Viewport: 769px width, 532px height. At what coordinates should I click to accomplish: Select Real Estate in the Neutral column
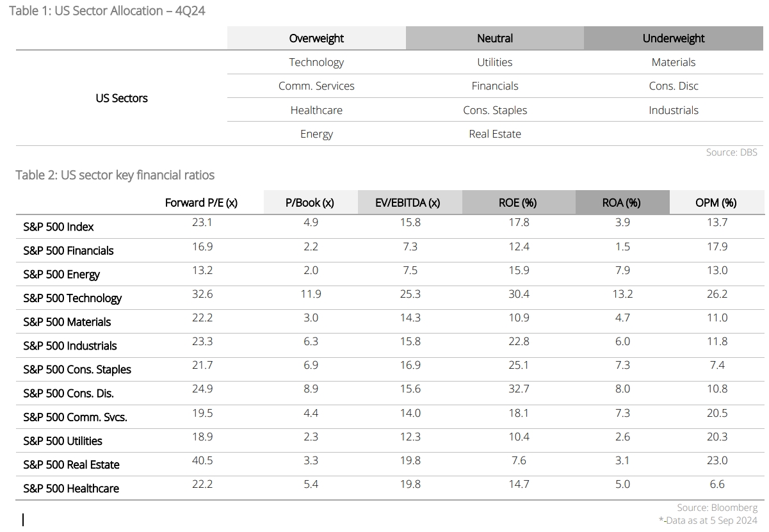pyautogui.click(x=495, y=134)
